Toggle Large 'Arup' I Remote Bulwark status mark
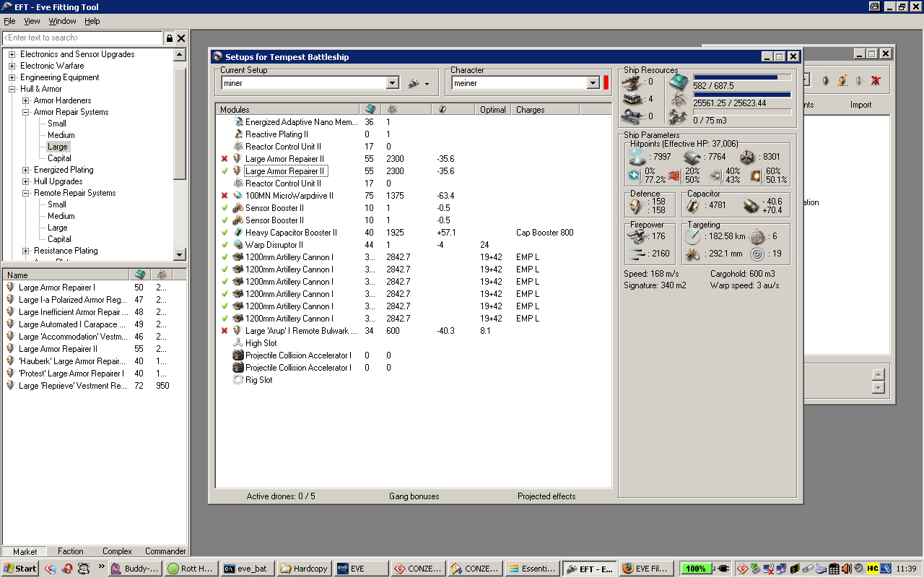Image resolution: width=924 pixels, height=578 pixels. click(225, 331)
